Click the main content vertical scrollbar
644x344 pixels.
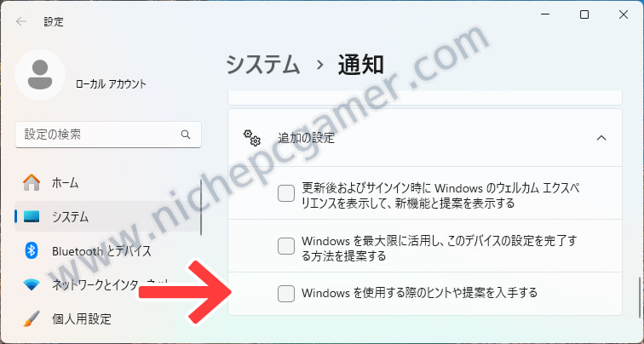click(640, 298)
